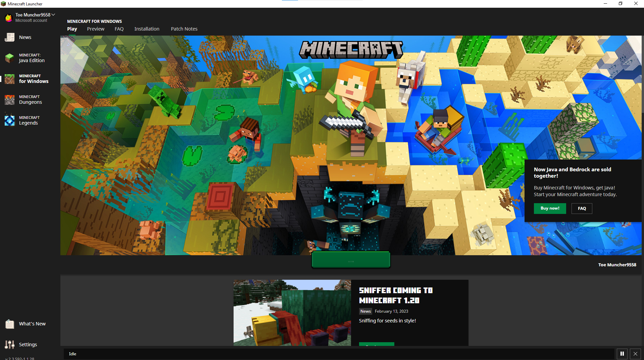Image resolution: width=644 pixels, height=360 pixels.
Task: Select the Minecraft for Windows dirt block icon
Action: [x=10, y=79]
